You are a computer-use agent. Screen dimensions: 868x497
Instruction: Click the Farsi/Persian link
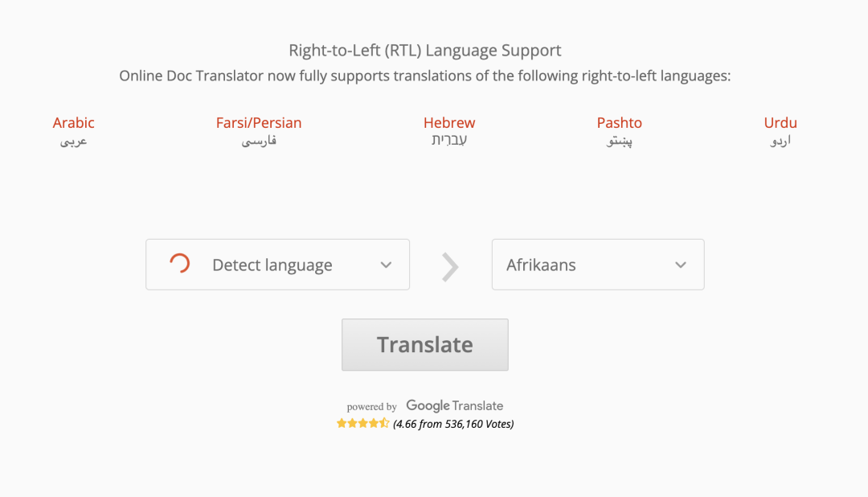click(x=258, y=122)
